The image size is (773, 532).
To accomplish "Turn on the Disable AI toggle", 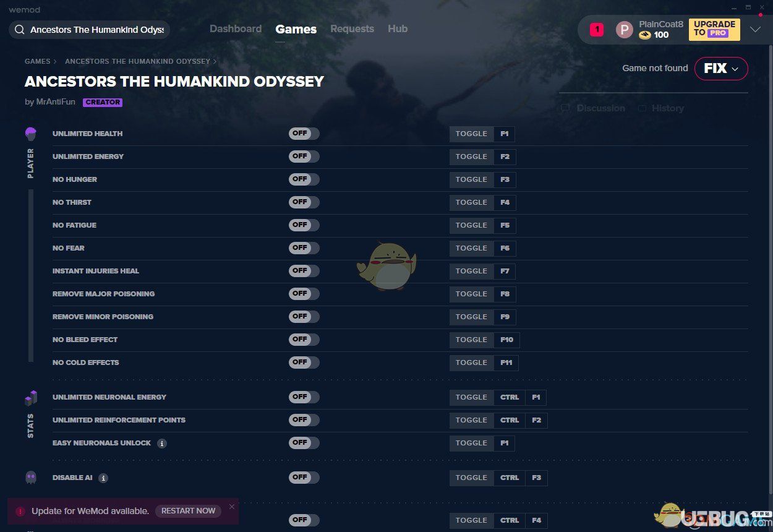I will pos(304,478).
